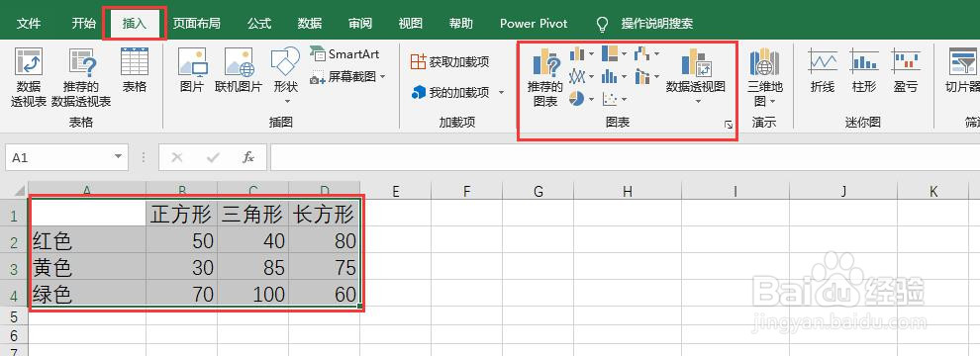
Task: Select the cell with value 100
Action: [253, 294]
